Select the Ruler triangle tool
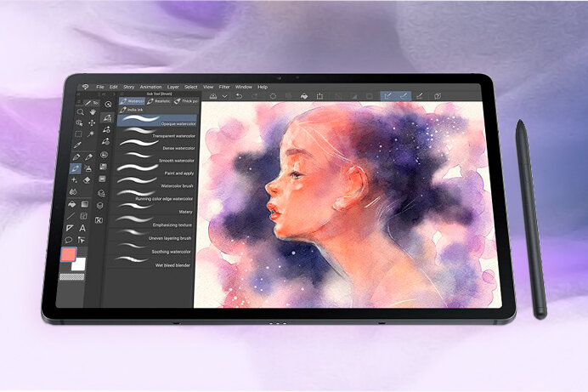 point(70,228)
